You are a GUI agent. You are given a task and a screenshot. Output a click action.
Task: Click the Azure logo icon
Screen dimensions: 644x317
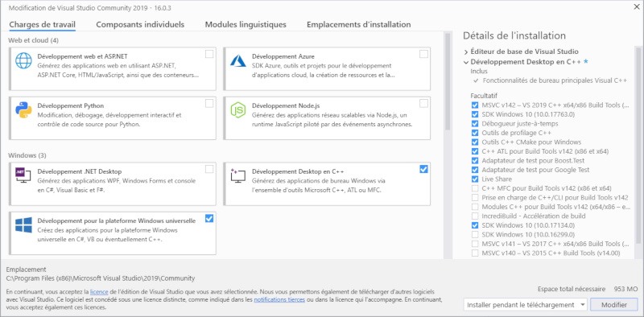[237, 60]
